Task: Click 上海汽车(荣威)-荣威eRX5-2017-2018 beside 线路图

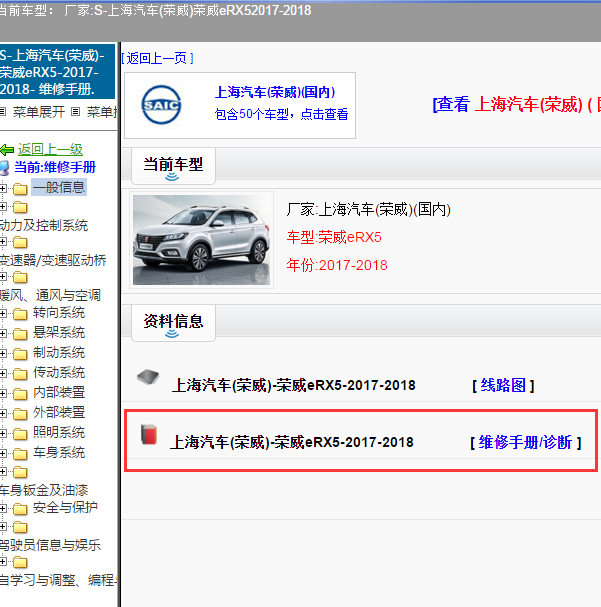Action: pyautogui.click(x=293, y=386)
